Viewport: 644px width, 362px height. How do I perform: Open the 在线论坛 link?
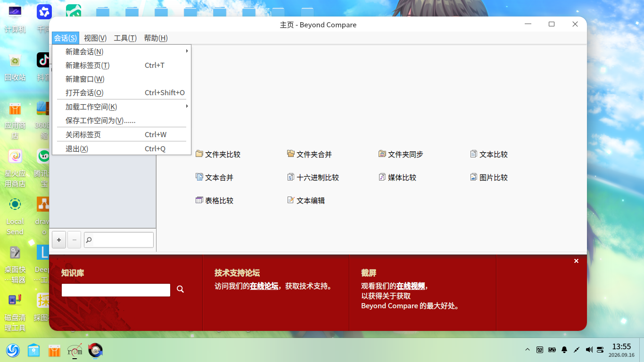[264, 286]
